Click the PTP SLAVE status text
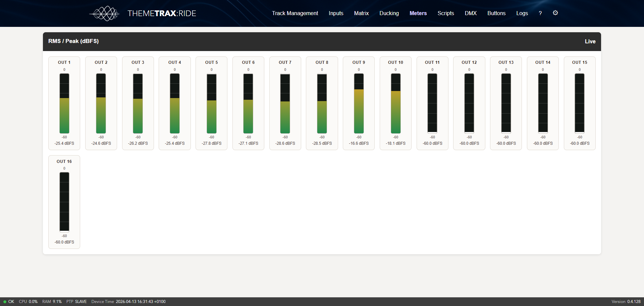Screen dimensions: 644x306 (x=76, y=302)
